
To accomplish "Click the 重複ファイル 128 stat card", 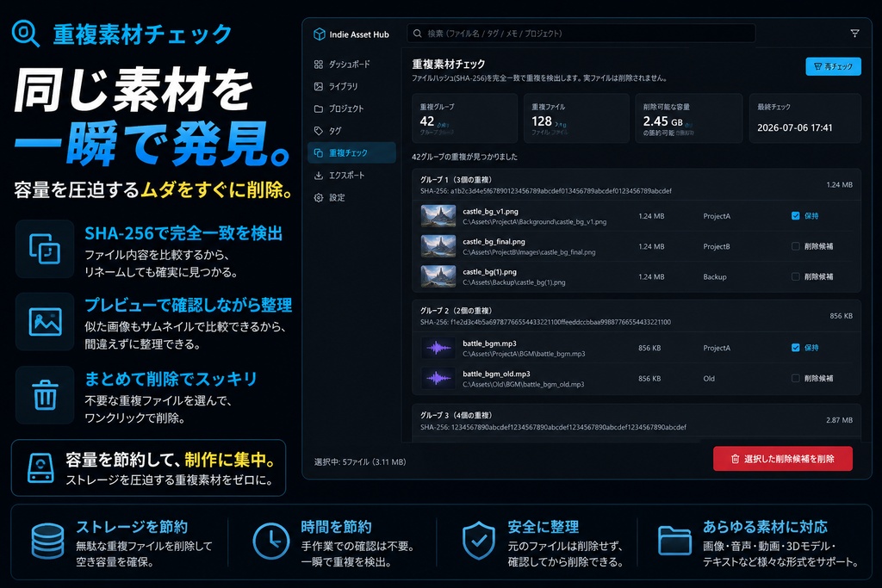I will tap(576, 119).
